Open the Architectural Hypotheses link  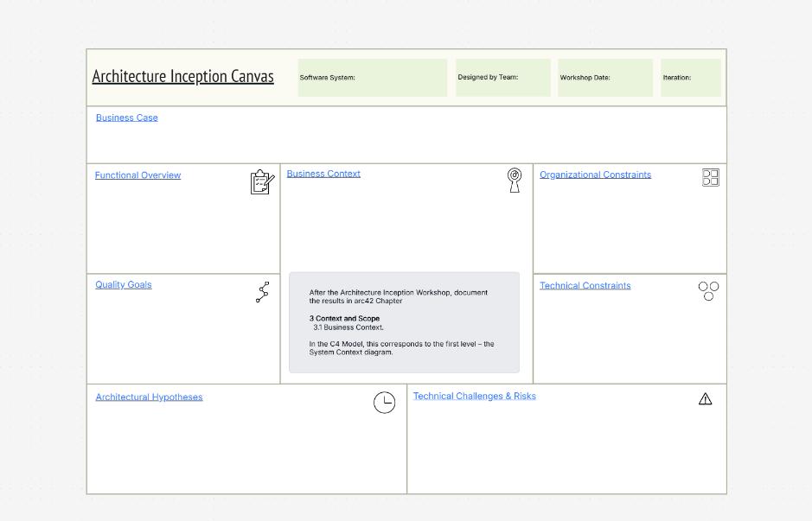(x=148, y=397)
